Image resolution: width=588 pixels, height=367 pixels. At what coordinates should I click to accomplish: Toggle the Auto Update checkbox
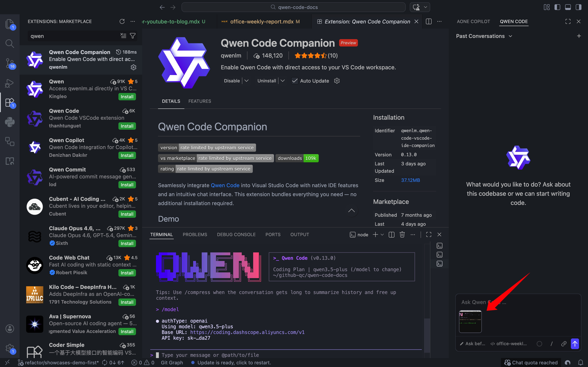coord(295,81)
